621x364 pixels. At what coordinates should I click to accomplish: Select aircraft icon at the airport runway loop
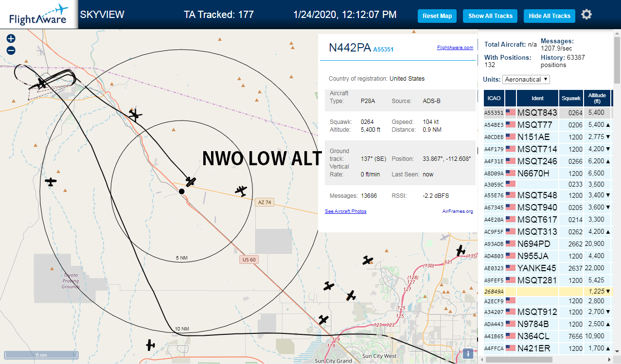[41, 83]
